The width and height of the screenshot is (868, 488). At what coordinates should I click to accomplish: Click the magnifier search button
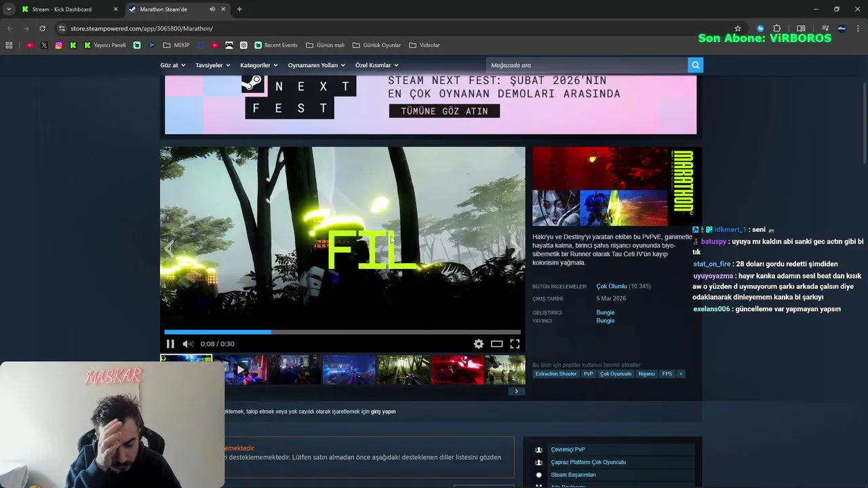[695, 65]
